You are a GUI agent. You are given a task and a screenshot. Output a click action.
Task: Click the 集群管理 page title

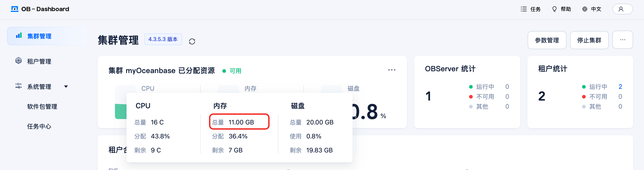[118, 40]
